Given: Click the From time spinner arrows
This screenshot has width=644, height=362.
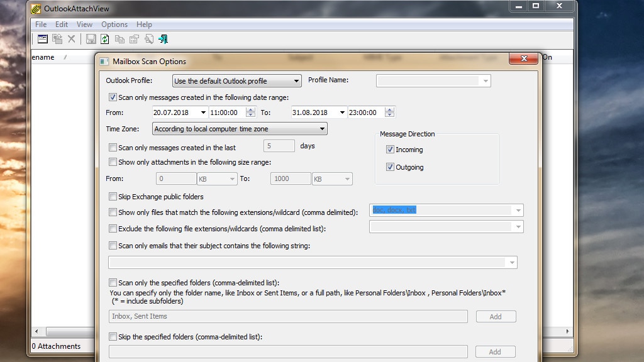Looking at the screenshot, I should (251, 112).
